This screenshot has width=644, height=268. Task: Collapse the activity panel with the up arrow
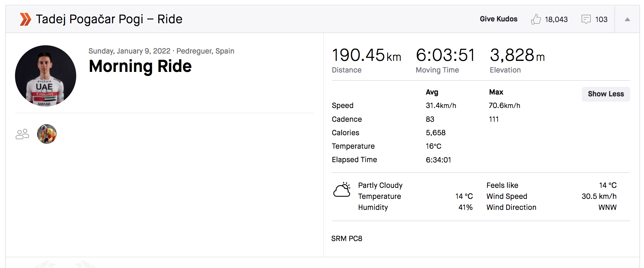pos(627,19)
